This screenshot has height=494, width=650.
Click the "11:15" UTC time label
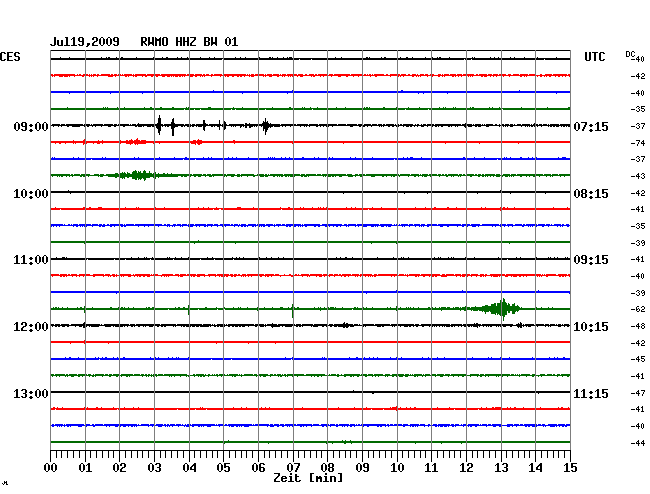[x=591, y=393]
